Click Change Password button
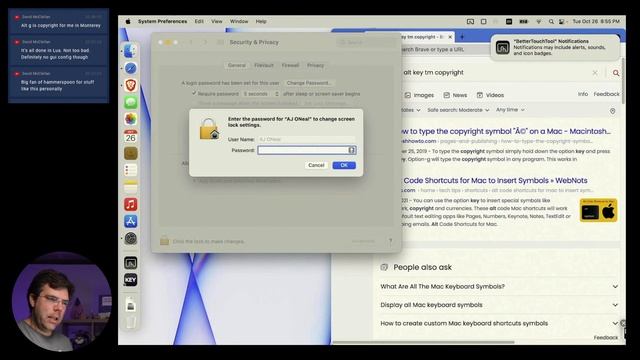The height and width of the screenshot is (360, 640). click(x=309, y=83)
